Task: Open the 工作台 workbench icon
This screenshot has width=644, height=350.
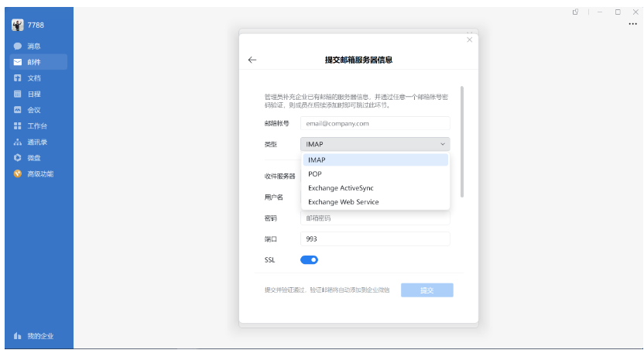Action: pyautogui.click(x=18, y=126)
